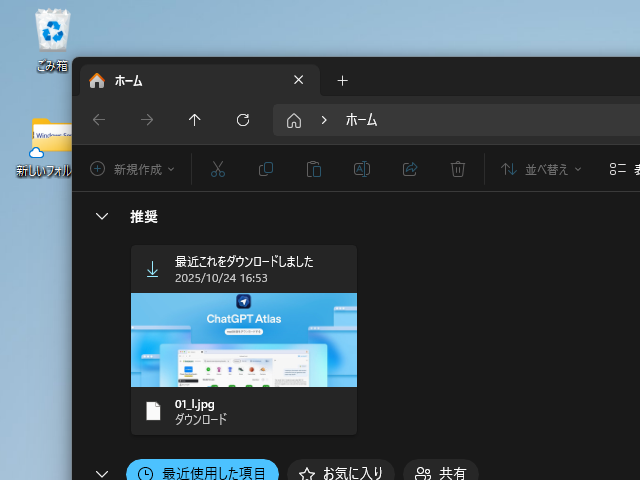Collapse the recent items section chevron

pos(102,473)
